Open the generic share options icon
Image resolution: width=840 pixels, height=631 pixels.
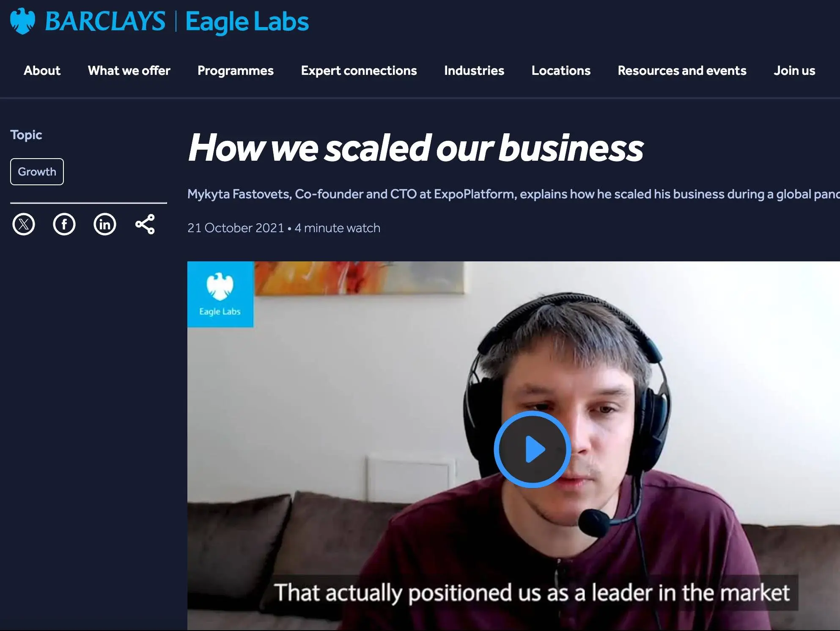pyautogui.click(x=145, y=224)
